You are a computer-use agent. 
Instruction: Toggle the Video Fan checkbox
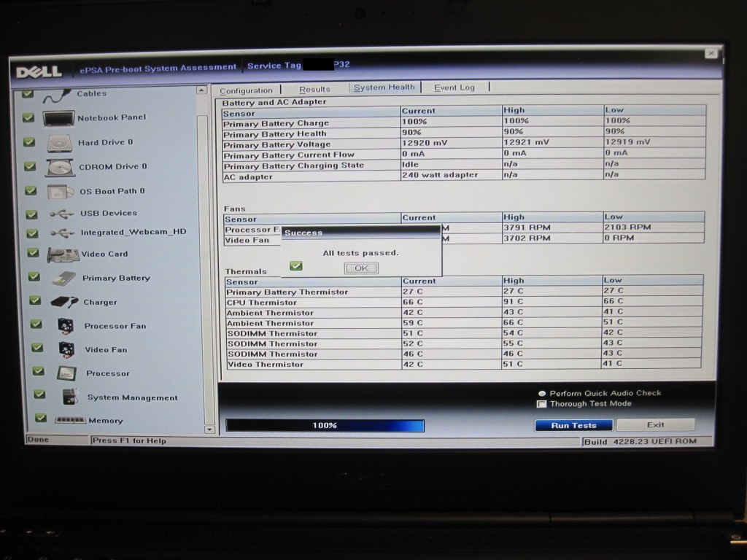click(x=37, y=348)
